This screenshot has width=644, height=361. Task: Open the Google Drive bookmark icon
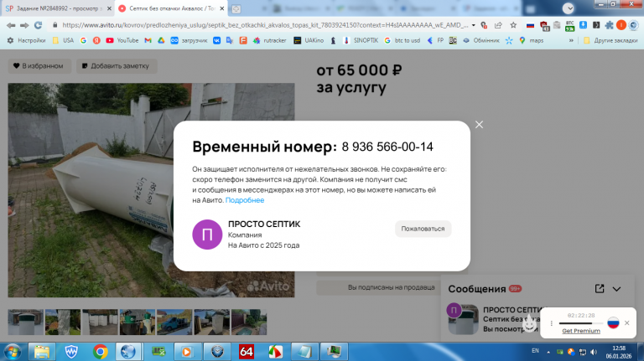pos(161,40)
